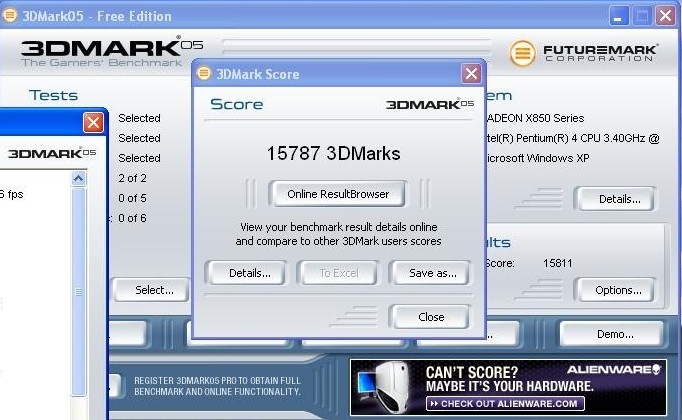Click the Futuremark Corporation logo

pos(583,53)
